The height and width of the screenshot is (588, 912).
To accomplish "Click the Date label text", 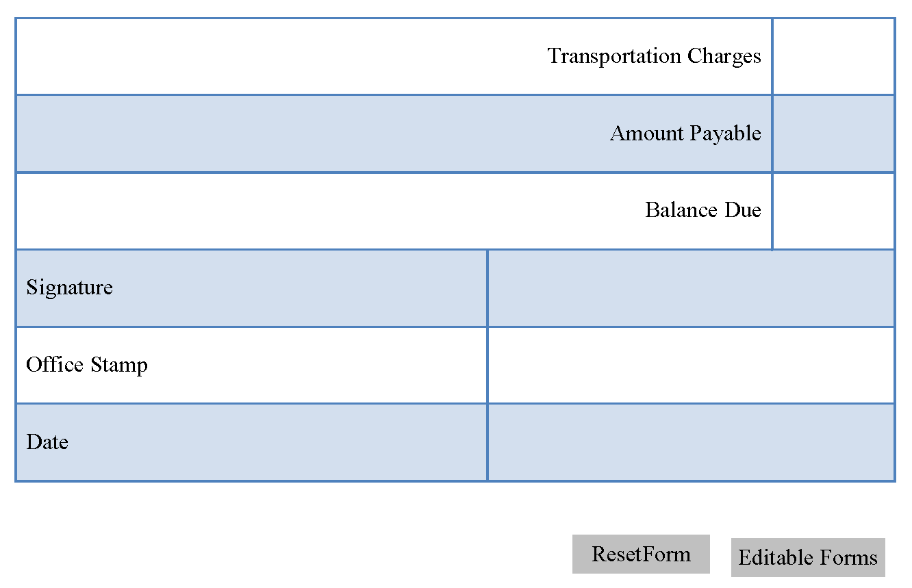I will point(47,442).
